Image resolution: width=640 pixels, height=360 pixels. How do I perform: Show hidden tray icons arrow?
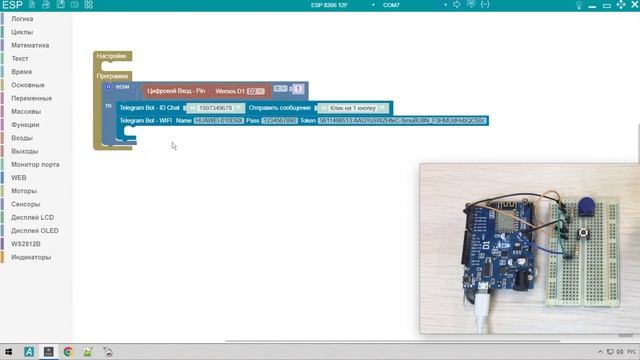[x=600, y=352]
